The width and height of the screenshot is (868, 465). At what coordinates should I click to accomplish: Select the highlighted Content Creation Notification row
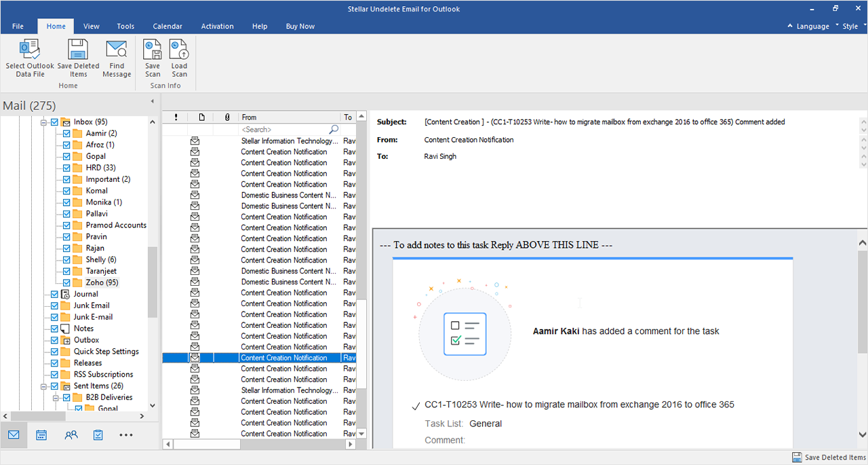(x=259, y=358)
